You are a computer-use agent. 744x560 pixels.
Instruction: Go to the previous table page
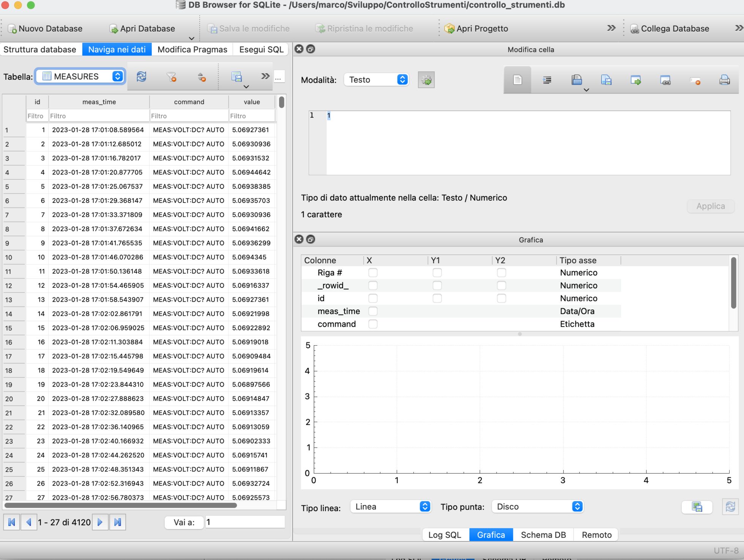28,522
